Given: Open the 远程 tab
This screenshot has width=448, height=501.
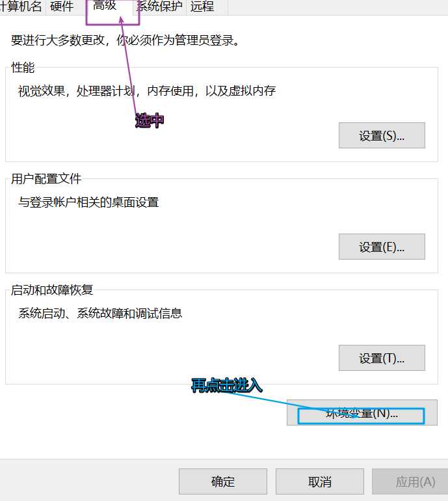Looking at the screenshot, I should (x=202, y=7).
